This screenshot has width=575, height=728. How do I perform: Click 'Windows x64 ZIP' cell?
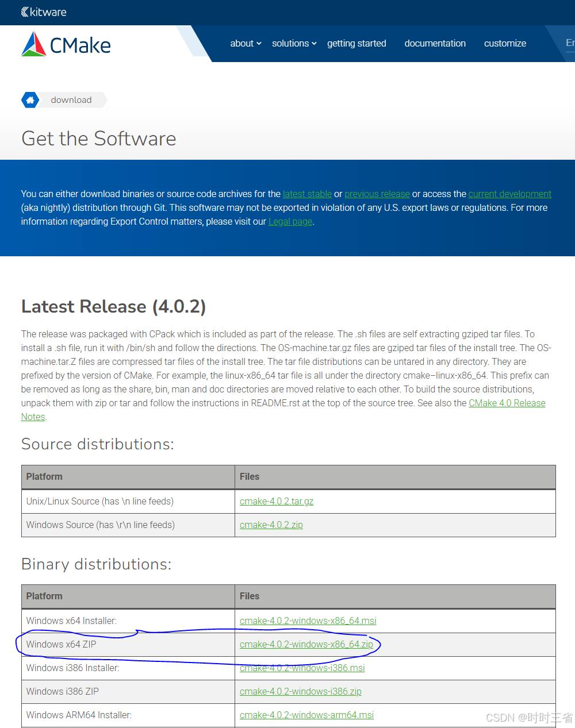point(128,645)
